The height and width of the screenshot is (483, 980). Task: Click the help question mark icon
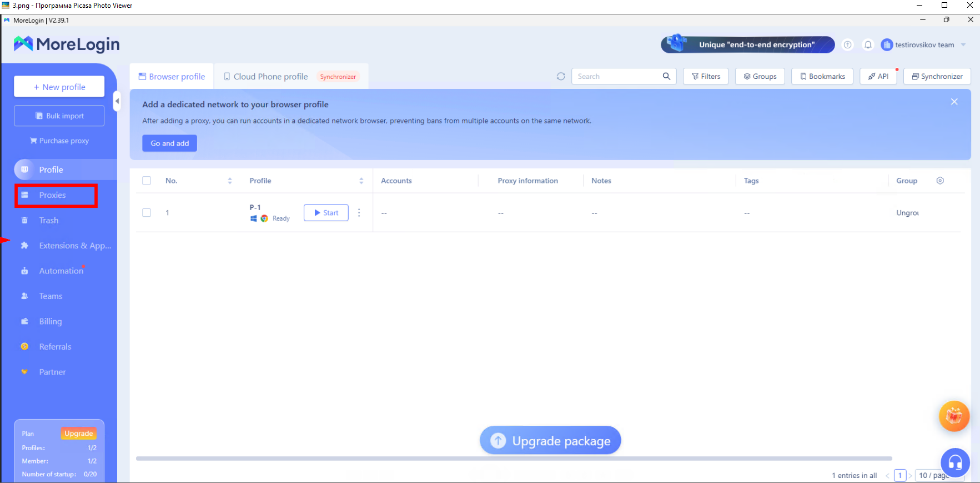(x=847, y=45)
